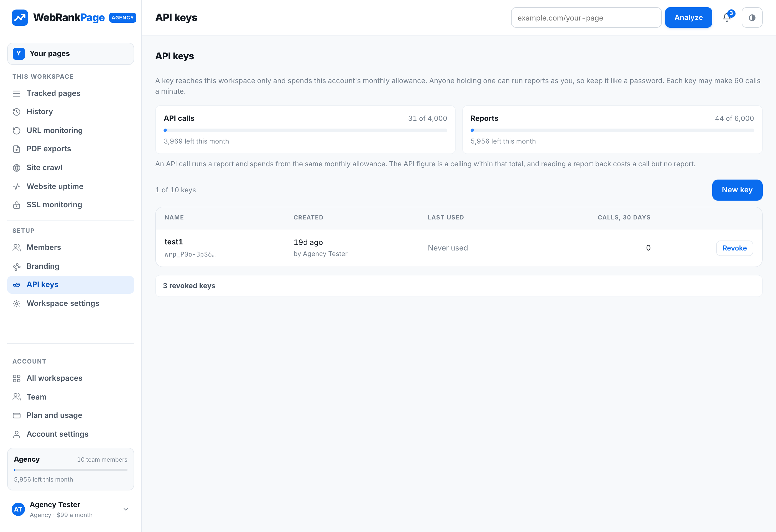Click the Account settings person icon

(17, 434)
